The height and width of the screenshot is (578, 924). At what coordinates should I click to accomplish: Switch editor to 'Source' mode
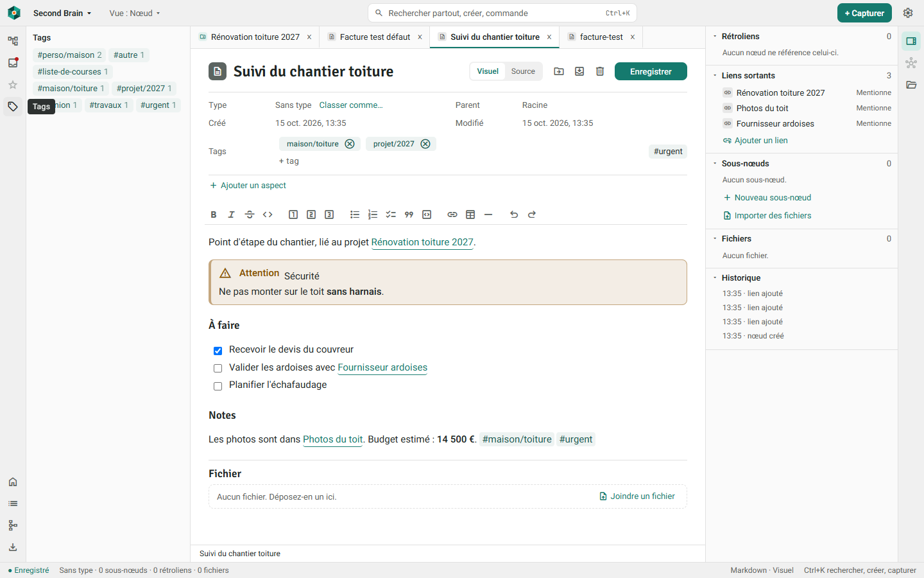click(523, 71)
